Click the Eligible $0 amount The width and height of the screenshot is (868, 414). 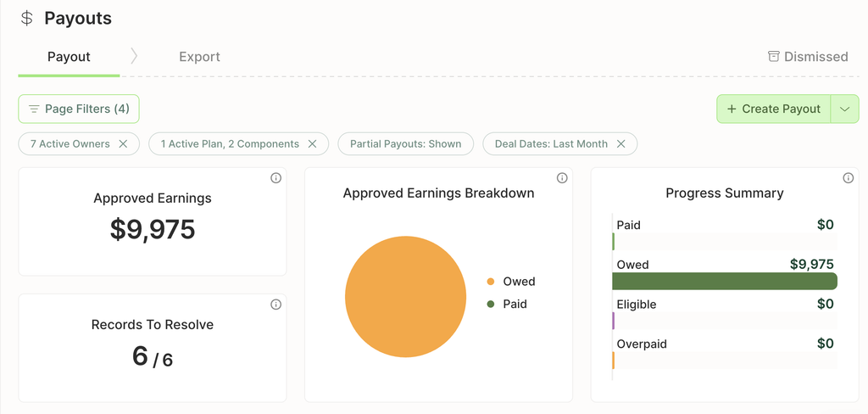pos(826,305)
